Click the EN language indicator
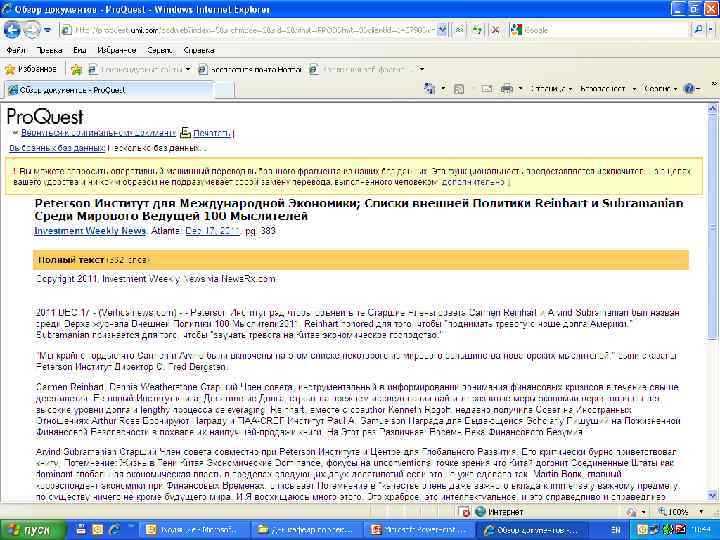Image resolution: width=720 pixels, height=540 pixels. pos(616,529)
